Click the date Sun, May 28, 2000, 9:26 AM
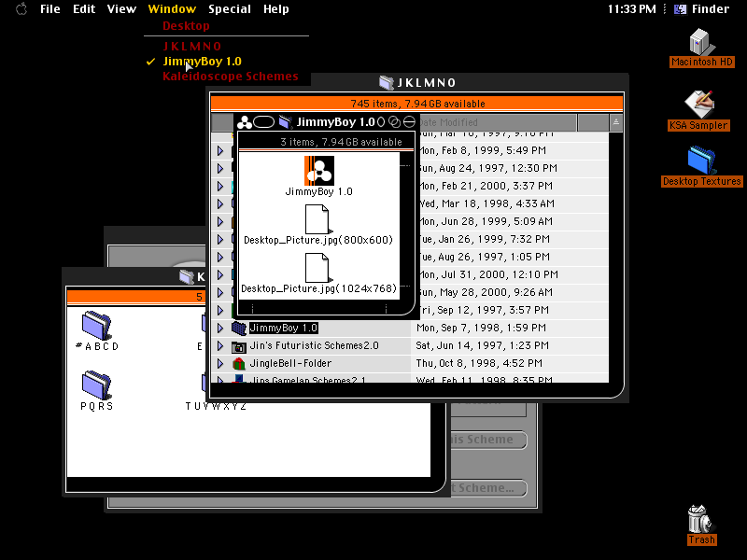This screenshot has width=747, height=560. tap(486, 292)
